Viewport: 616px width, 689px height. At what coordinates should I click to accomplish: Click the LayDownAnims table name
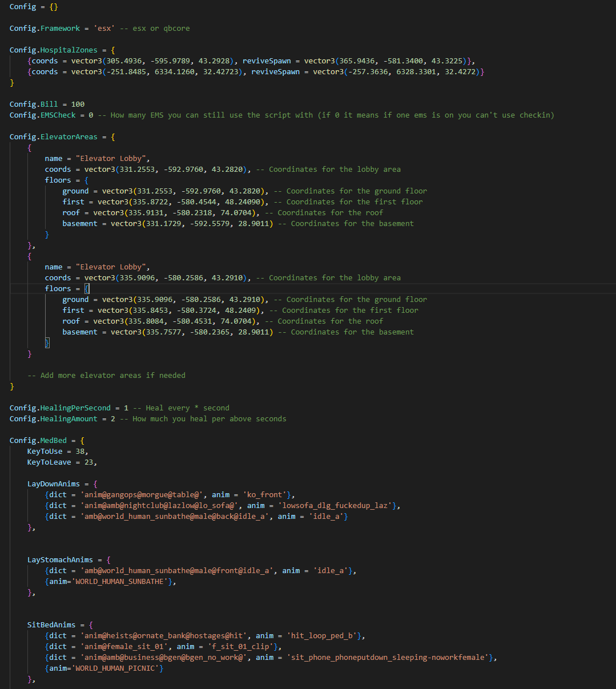pos(53,483)
